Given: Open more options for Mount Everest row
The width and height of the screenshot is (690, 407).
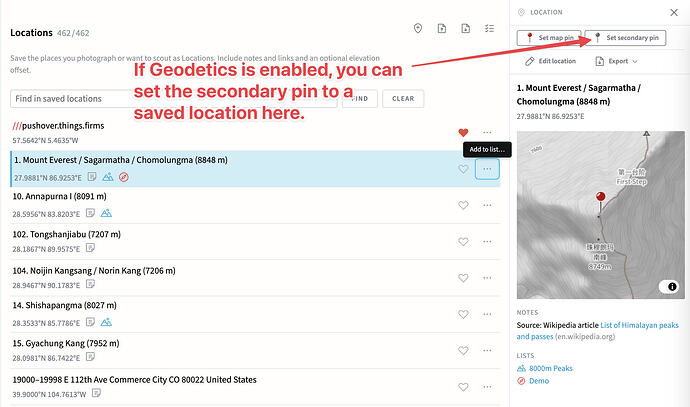Looking at the screenshot, I should [487, 169].
